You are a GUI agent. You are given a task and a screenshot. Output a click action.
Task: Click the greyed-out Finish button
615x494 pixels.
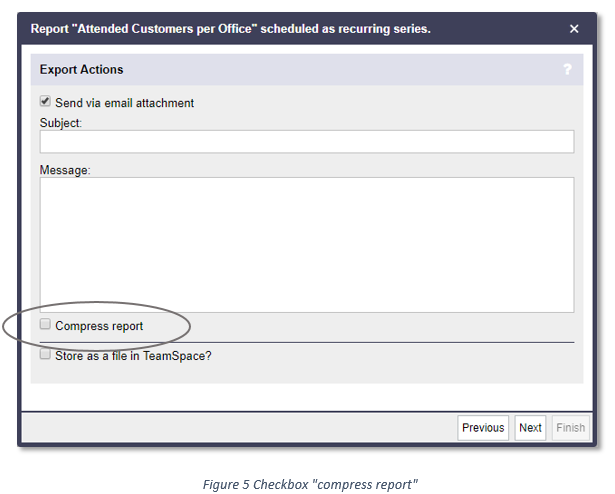point(571,428)
